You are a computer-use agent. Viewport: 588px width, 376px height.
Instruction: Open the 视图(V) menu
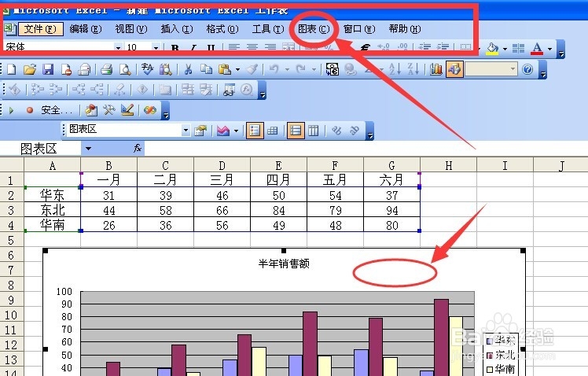pos(130,29)
